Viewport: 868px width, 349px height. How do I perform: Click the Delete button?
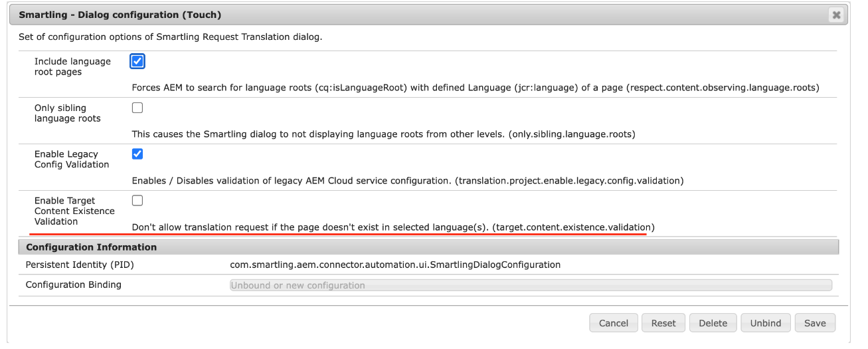pyautogui.click(x=713, y=323)
